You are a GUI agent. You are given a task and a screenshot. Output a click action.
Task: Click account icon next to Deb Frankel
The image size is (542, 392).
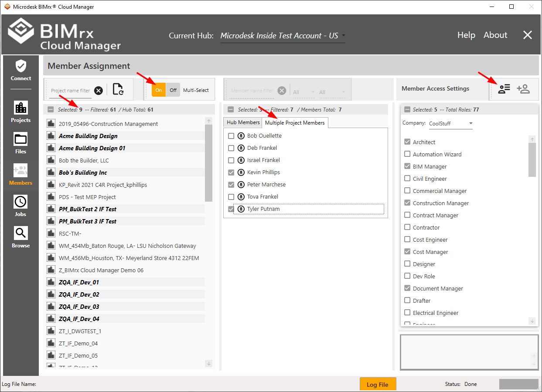[x=241, y=148]
